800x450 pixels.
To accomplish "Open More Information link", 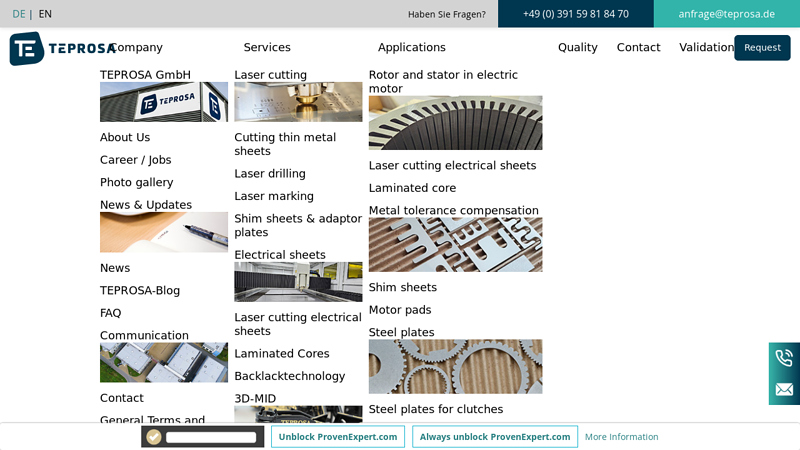I will click(621, 437).
